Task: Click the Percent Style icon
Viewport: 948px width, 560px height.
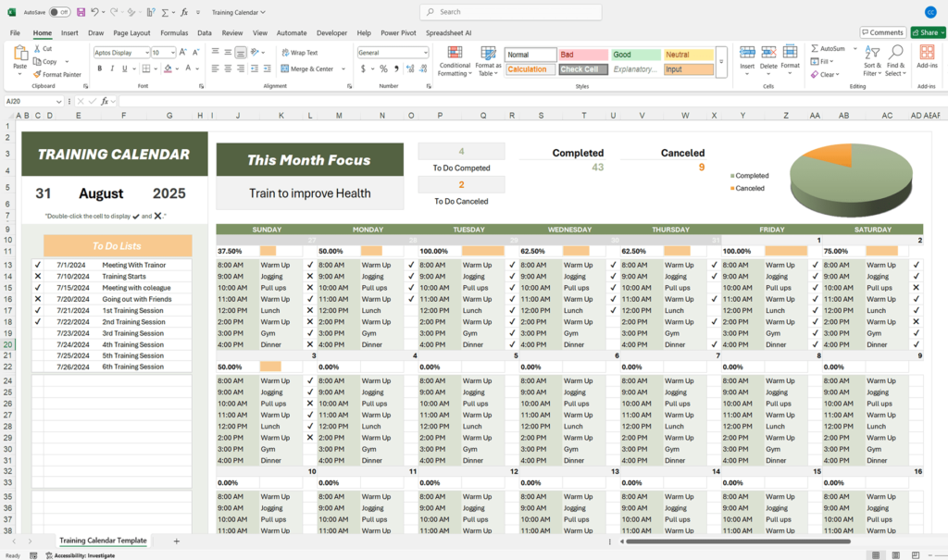Action: pyautogui.click(x=383, y=68)
